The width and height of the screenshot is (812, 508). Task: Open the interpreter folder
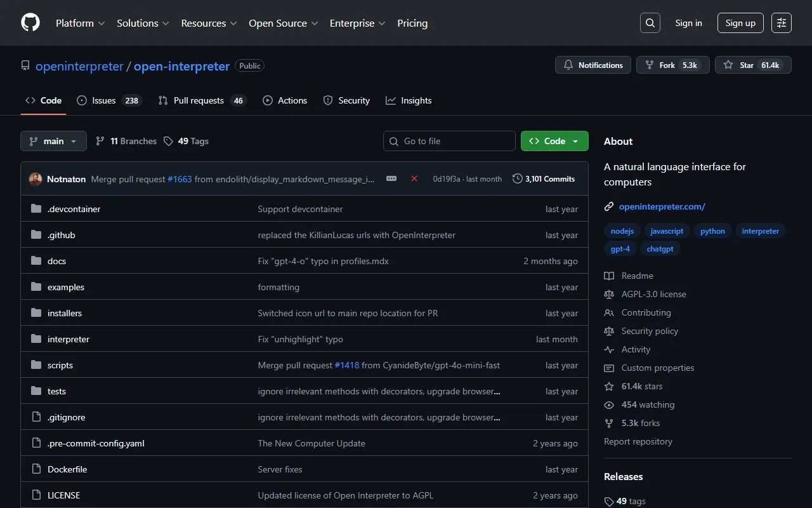pyautogui.click(x=69, y=339)
